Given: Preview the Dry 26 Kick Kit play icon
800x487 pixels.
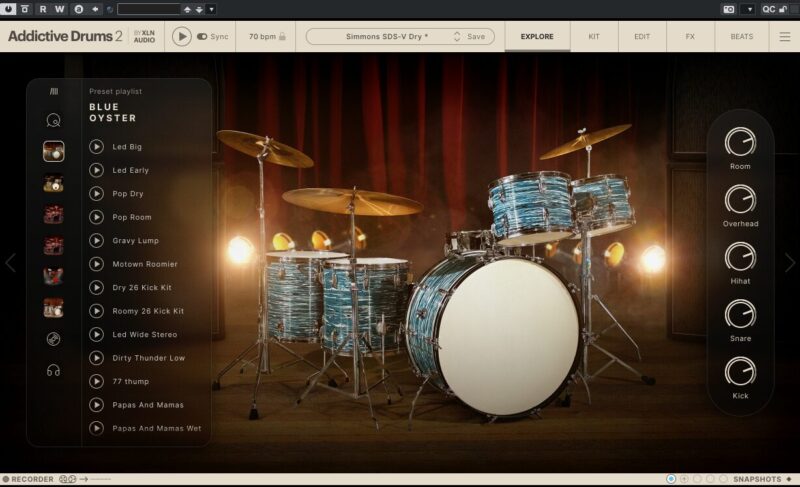Looking at the screenshot, I should (96, 288).
